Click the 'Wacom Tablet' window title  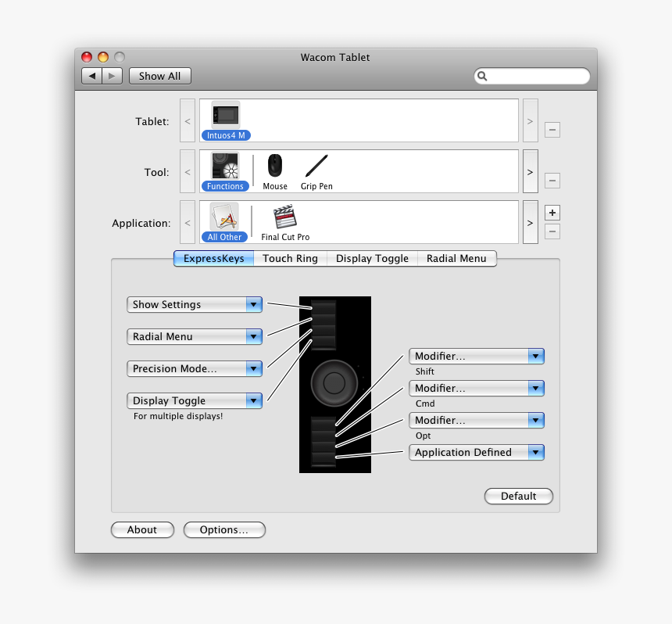click(x=335, y=57)
